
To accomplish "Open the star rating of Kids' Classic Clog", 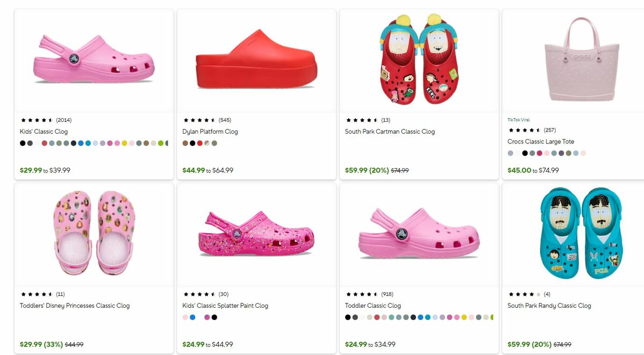I will (36, 120).
